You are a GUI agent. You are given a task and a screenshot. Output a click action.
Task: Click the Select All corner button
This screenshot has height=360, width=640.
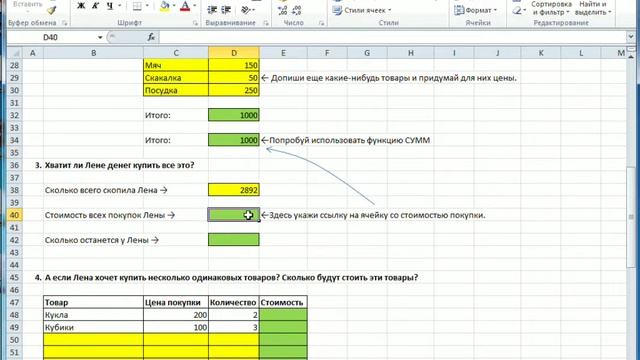[x=14, y=53]
